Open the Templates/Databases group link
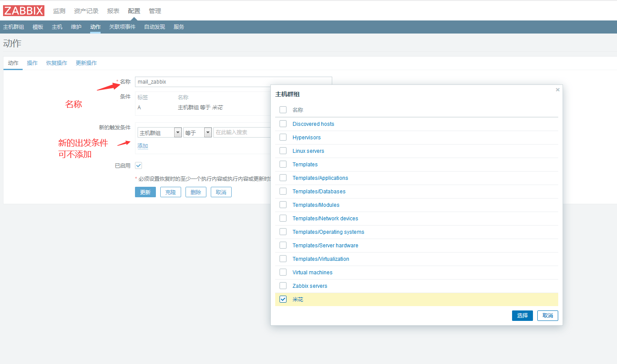This screenshot has height=364, width=617. coord(319,192)
